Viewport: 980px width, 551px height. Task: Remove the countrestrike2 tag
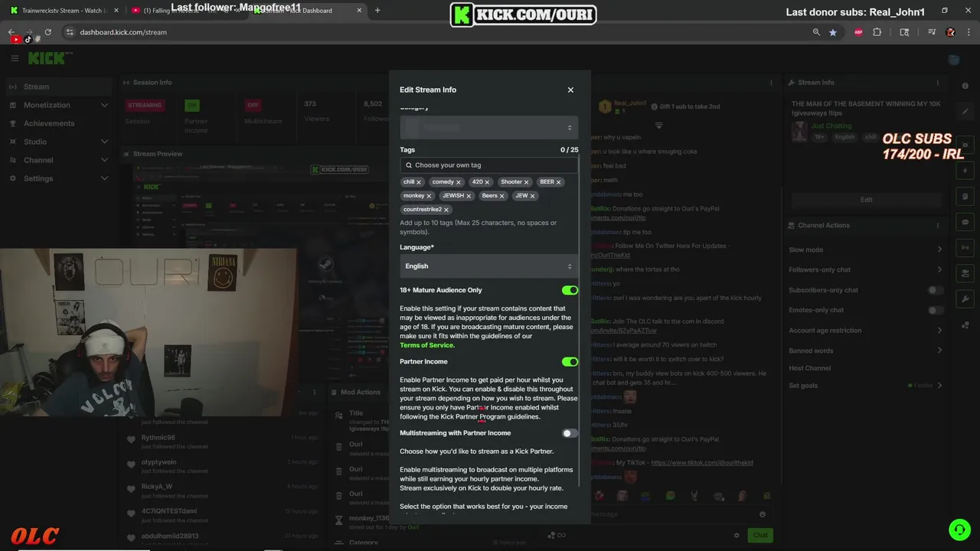tap(446, 210)
